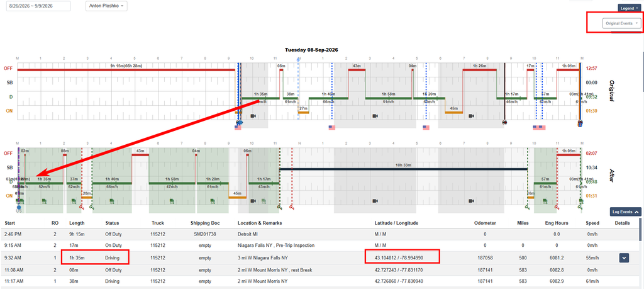This screenshot has height=289, width=644.
Task: Click camera icon near 3 PM in After graph
Action: 375,201
